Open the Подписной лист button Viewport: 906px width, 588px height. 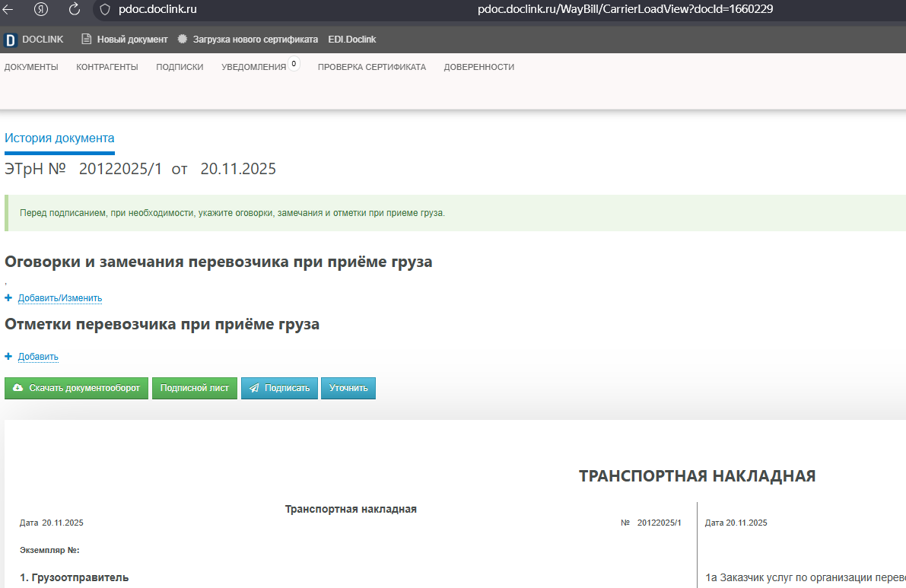[195, 388]
